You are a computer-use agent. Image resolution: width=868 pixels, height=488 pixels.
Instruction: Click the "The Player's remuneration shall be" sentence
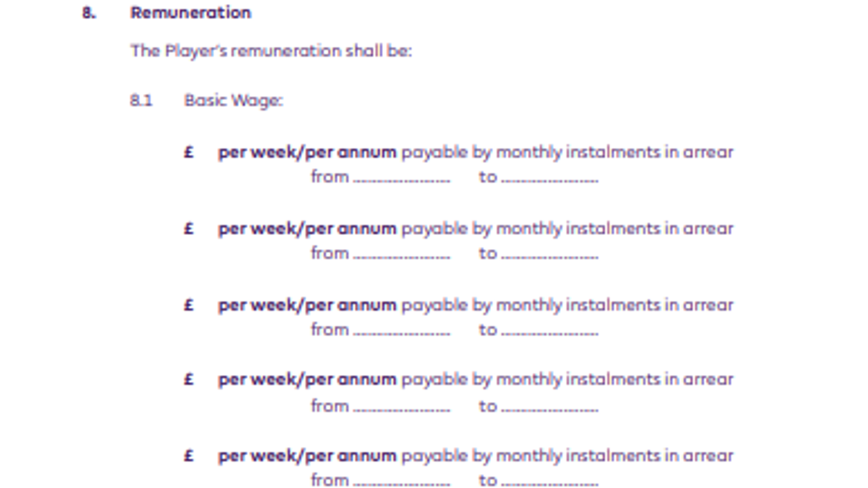click(x=271, y=51)
